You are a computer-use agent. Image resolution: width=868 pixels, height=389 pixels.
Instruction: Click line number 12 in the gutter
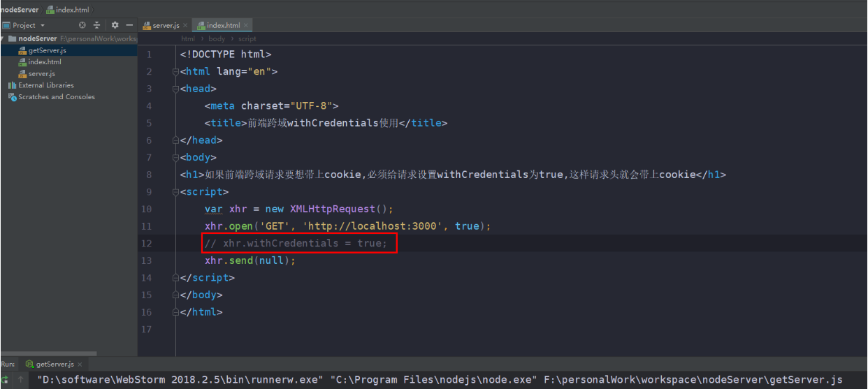point(146,244)
